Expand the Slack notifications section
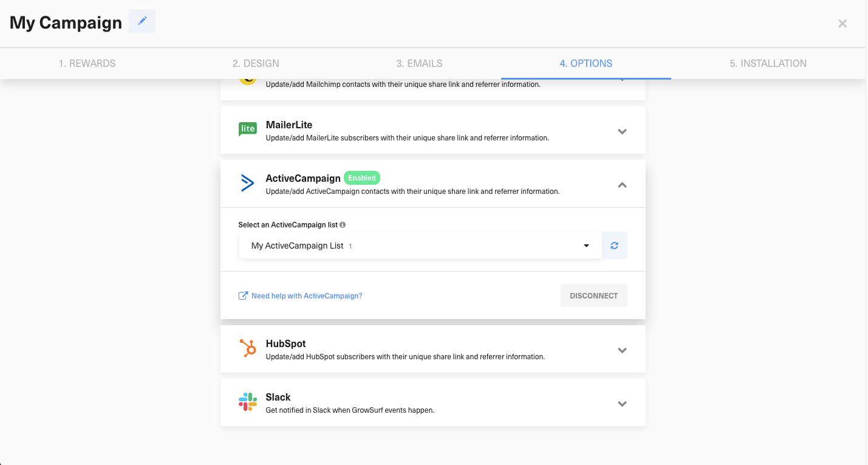The width and height of the screenshot is (868, 465). tap(622, 403)
